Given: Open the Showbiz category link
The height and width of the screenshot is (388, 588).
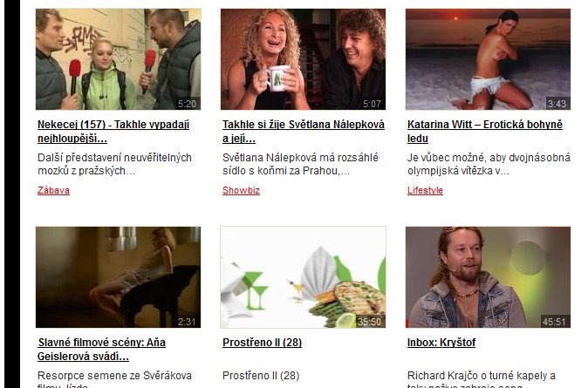Looking at the screenshot, I should pos(241,190).
